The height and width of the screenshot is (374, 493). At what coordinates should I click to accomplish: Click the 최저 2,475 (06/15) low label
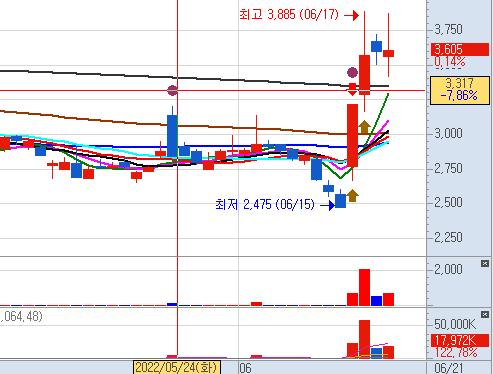pyautogui.click(x=265, y=204)
